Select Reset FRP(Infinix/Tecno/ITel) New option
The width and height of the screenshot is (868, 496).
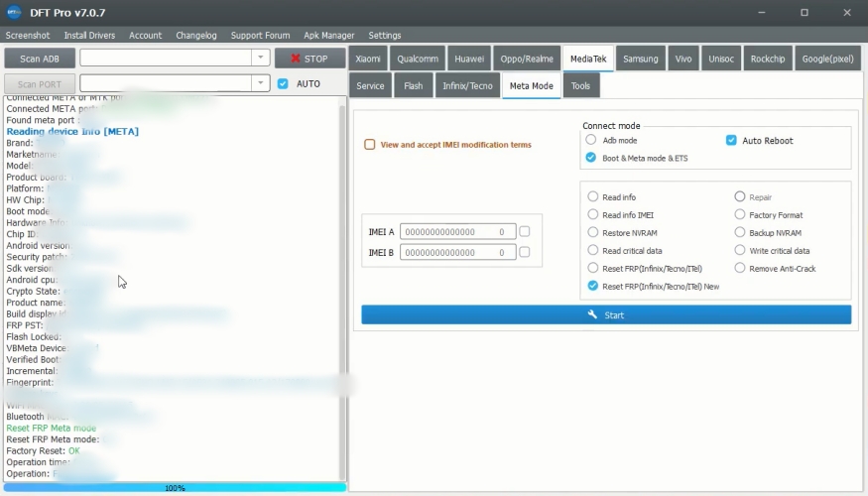593,286
